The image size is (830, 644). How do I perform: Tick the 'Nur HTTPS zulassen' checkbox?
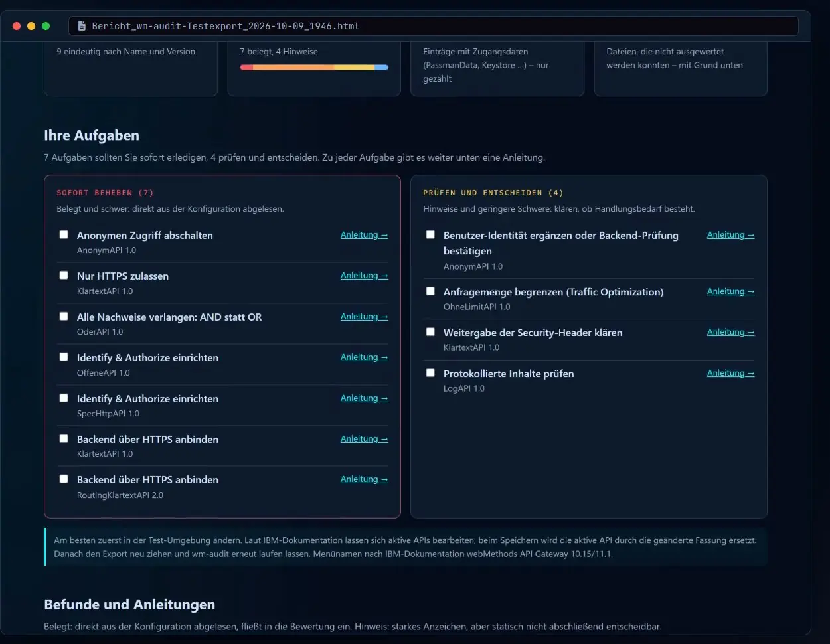coord(64,275)
